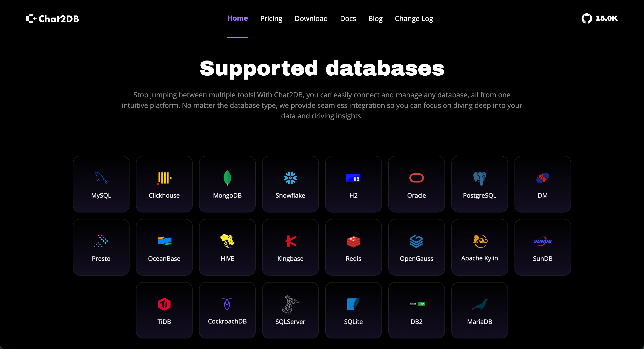This screenshot has width=644, height=349.
Task: Click the SunDB label
Action: 543,258
